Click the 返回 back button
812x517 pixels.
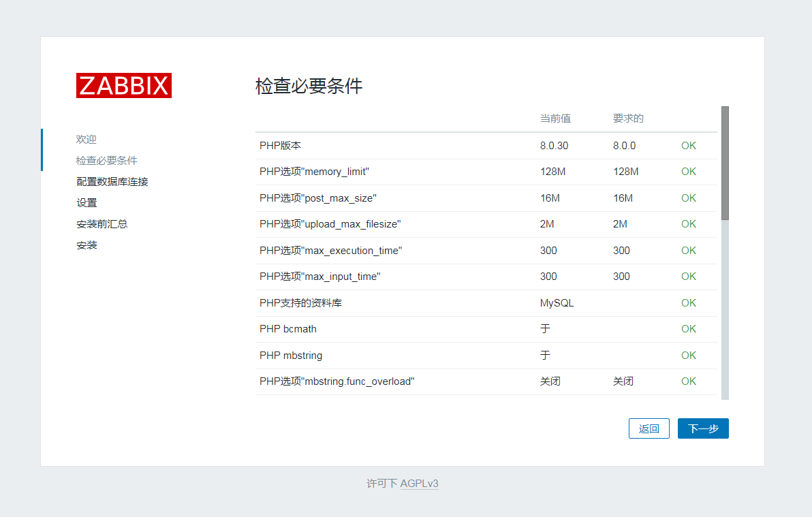point(649,428)
